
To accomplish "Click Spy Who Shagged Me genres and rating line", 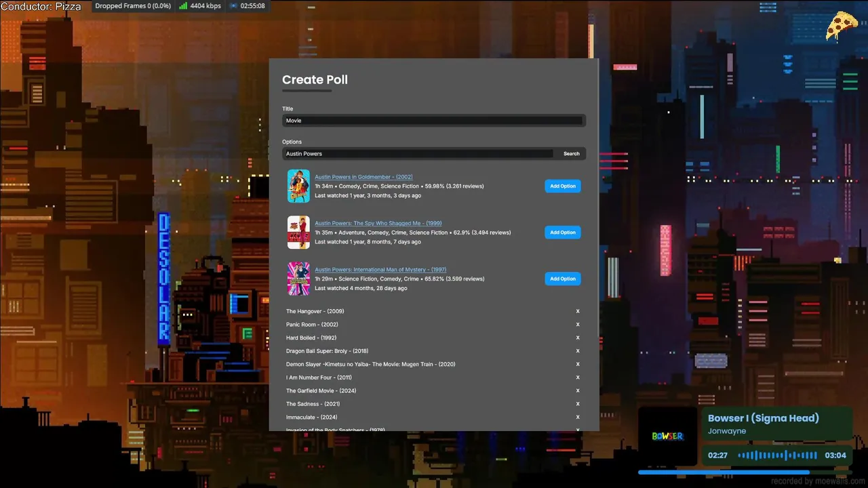I will [412, 232].
